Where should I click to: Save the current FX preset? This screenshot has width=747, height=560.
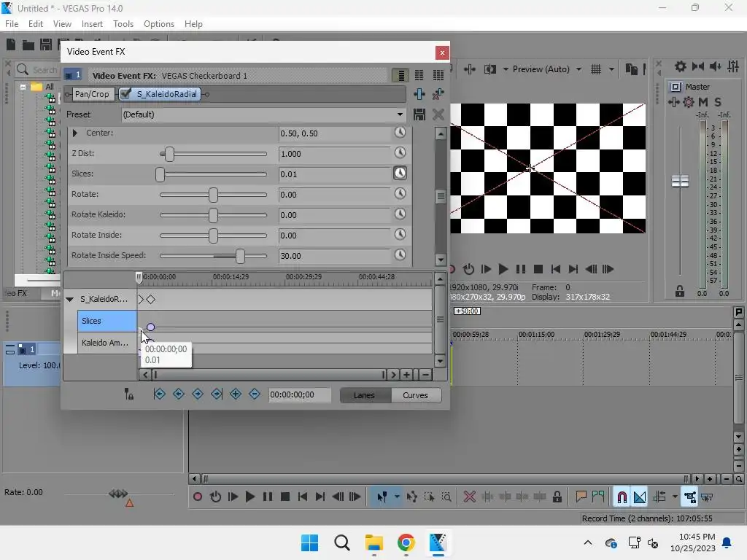[419, 114]
